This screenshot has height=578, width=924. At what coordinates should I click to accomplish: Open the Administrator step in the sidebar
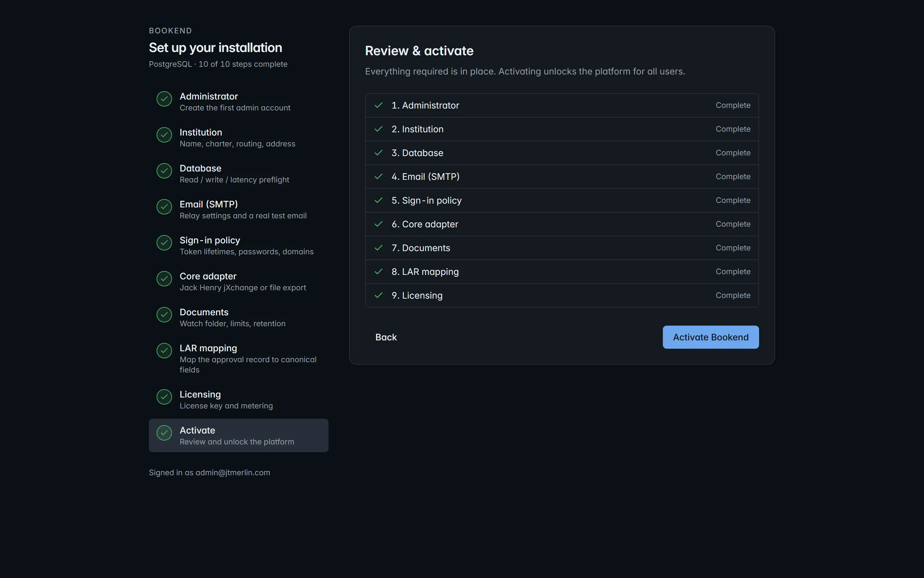[x=239, y=102]
